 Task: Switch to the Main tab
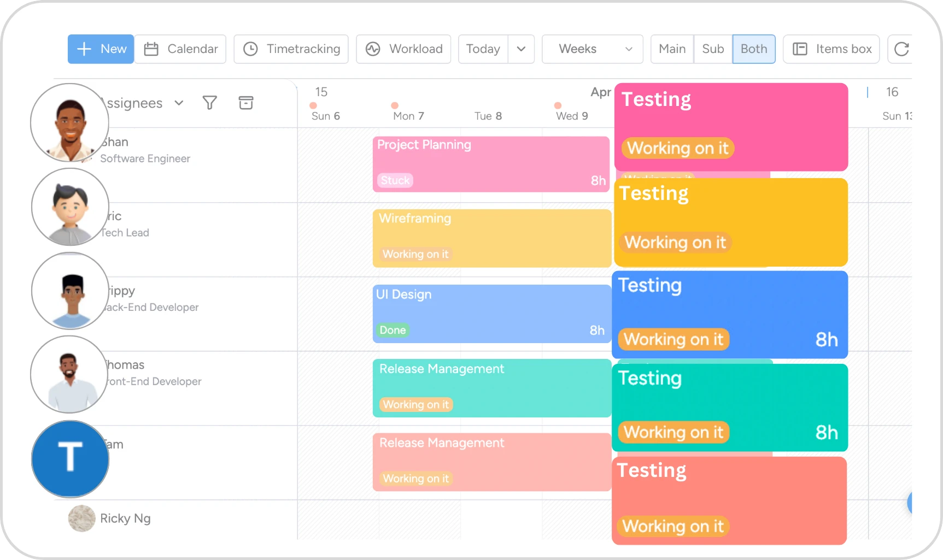tap(671, 49)
